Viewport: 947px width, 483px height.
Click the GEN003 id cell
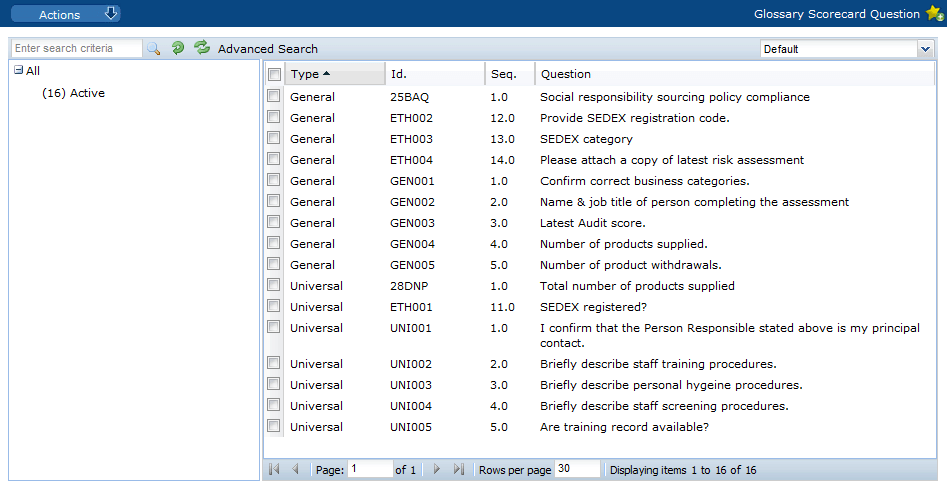coord(413,223)
